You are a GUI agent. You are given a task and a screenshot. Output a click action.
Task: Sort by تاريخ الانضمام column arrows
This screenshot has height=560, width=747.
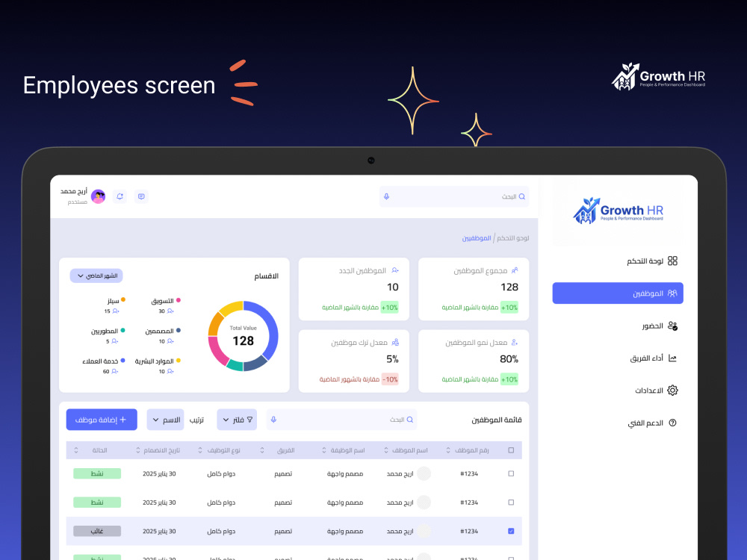[138, 450]
